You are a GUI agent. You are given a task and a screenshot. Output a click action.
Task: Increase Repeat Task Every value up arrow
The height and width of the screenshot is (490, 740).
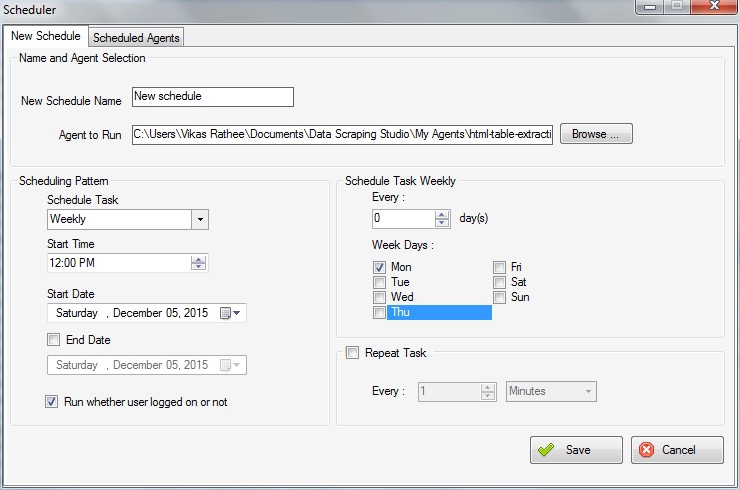(488, 388)
